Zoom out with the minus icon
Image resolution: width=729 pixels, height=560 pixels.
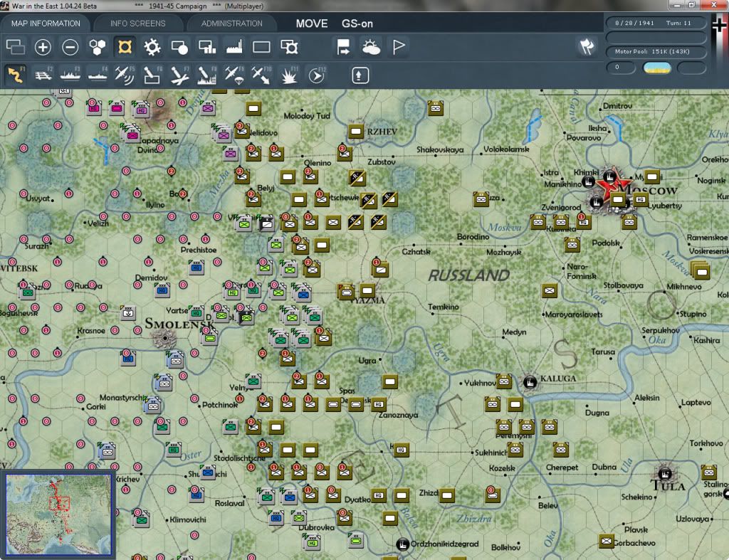[70, 47]
